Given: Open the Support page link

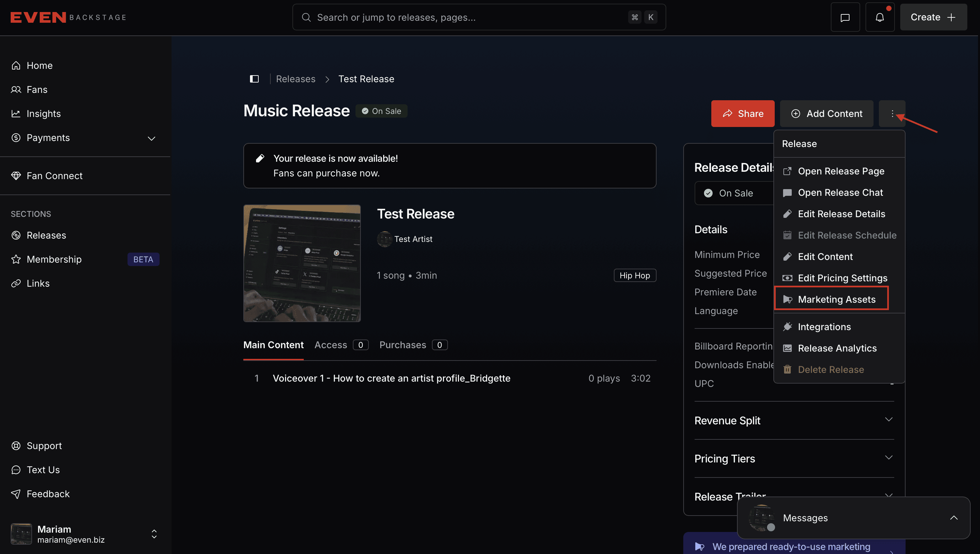Looking at the screenshot, I should 44,445.
